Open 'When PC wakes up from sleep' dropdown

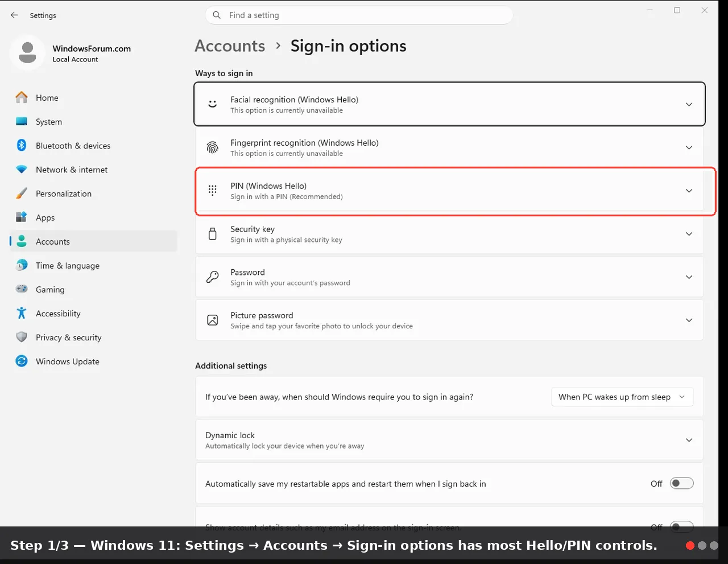622,397
